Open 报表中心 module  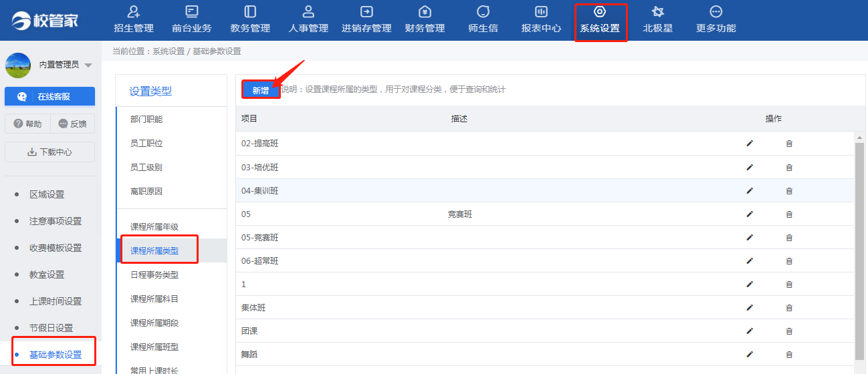tap(541, 19)
